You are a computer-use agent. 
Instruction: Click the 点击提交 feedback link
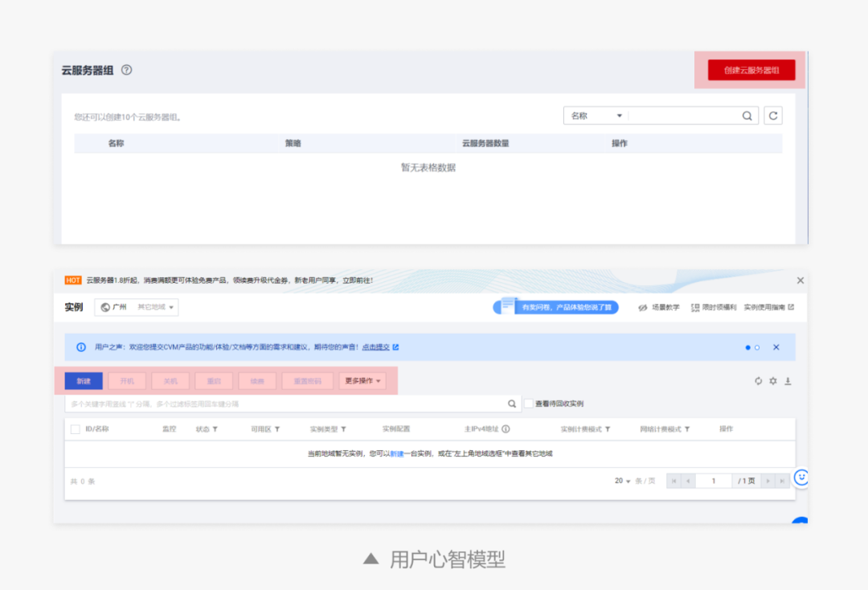click(376, 347)
